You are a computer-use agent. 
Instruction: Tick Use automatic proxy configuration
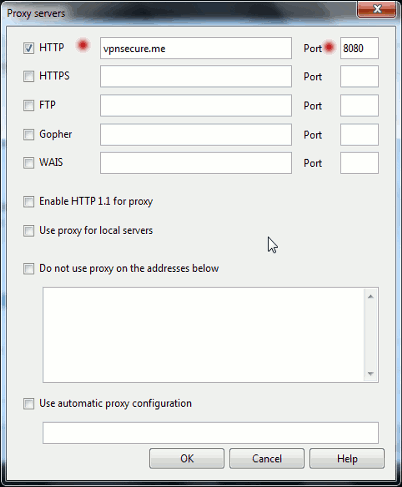click(x=29, y=404)
